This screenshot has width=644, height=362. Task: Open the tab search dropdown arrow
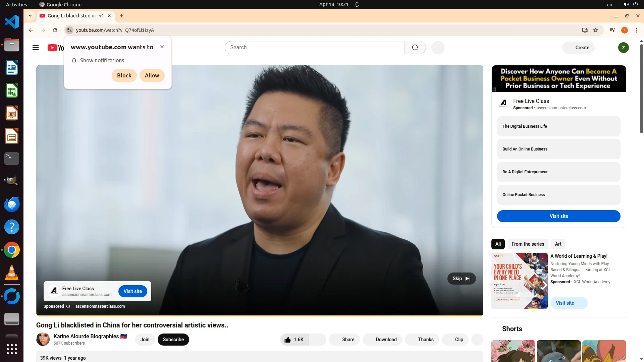pos(30,16)
